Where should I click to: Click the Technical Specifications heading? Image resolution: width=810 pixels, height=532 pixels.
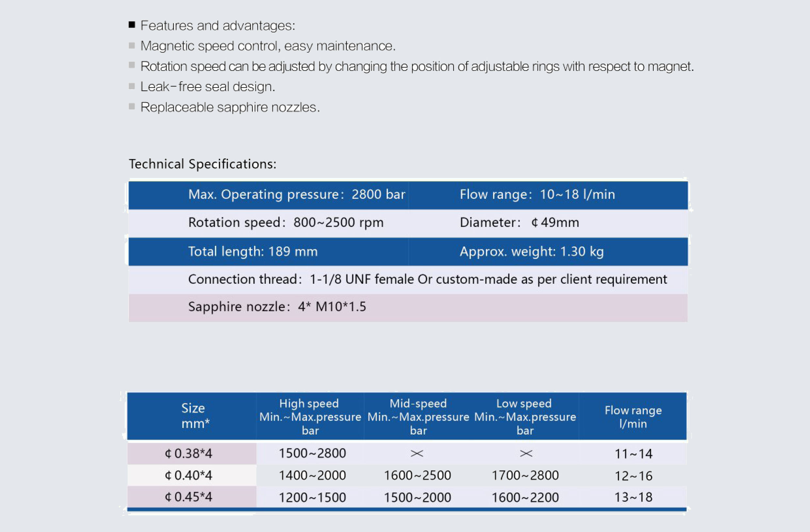[x=202, y=164]
